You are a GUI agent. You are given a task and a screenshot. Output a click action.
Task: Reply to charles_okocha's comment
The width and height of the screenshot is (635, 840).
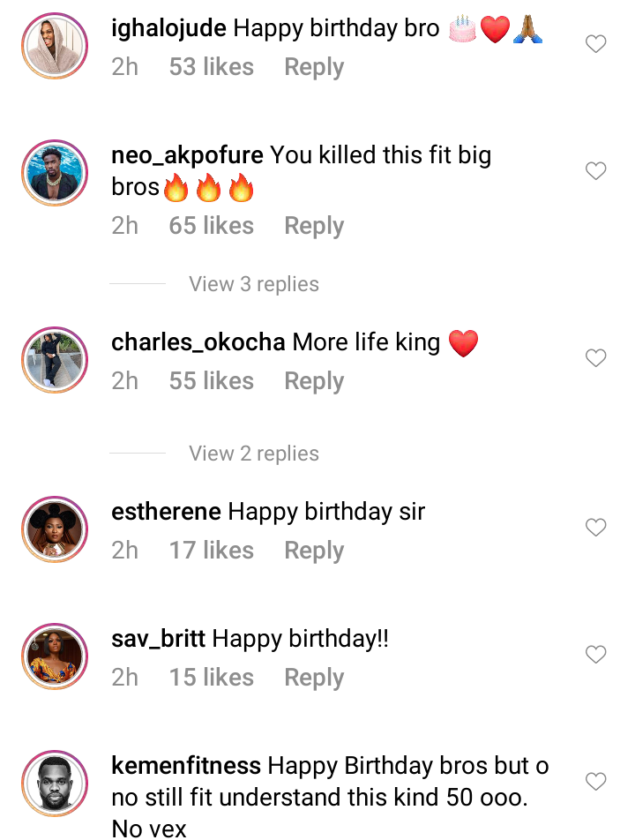[313, 381]
